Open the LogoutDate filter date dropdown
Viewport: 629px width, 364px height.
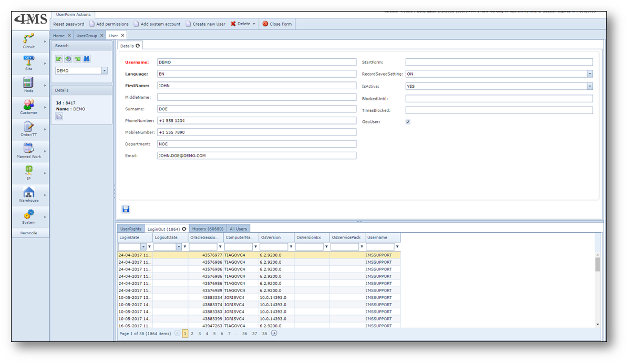coord(179,246)
